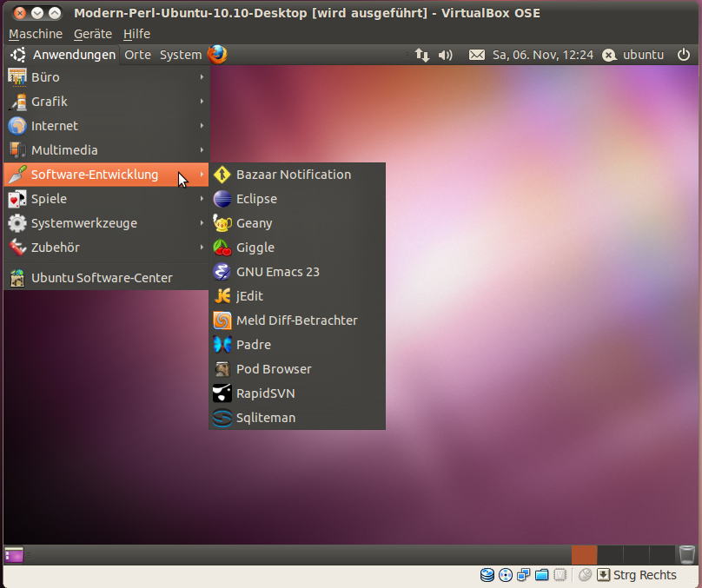Click the Anwendungen menu

(x=63, y=55)
